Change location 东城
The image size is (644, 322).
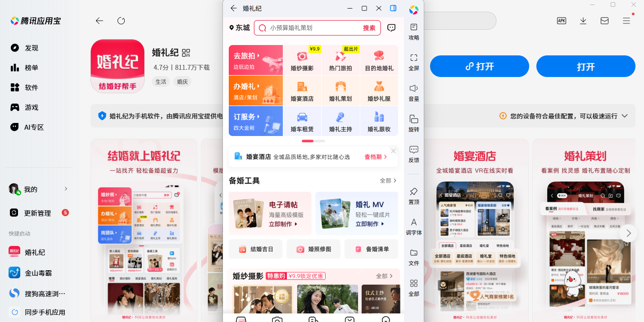[x=240, y=27]
